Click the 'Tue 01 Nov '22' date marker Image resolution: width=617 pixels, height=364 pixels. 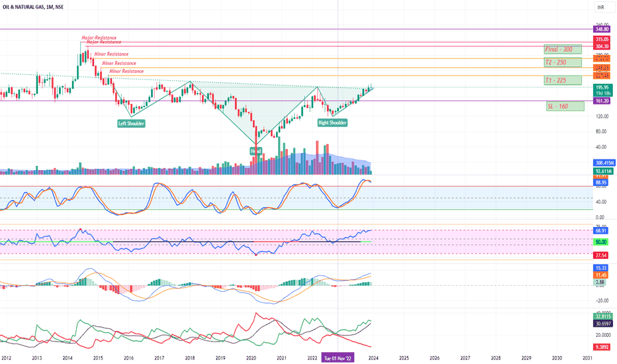(x=338, y=358)
